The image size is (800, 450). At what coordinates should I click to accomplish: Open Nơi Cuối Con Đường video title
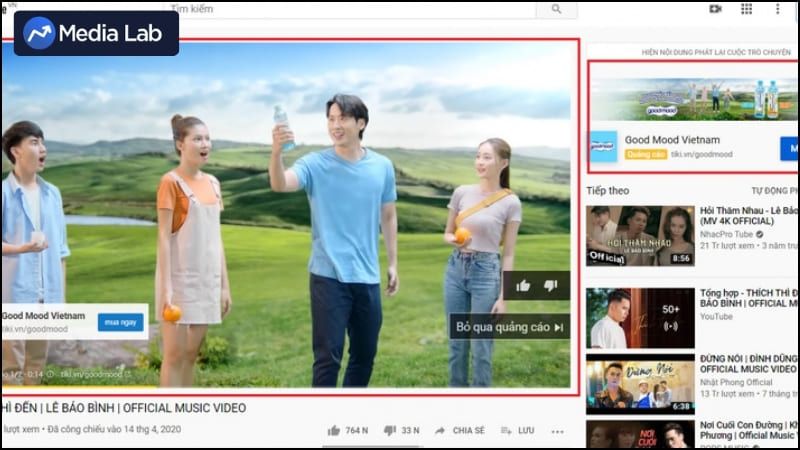point(748,430)
